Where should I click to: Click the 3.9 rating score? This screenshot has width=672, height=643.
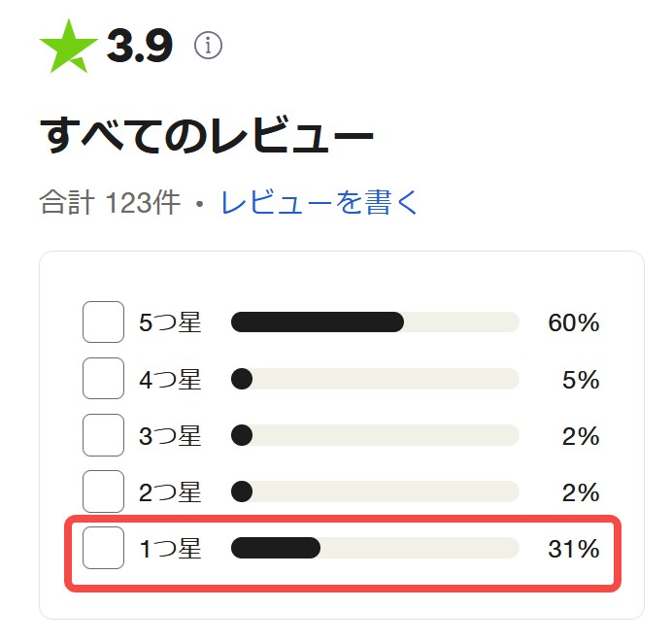pos(140,46)
